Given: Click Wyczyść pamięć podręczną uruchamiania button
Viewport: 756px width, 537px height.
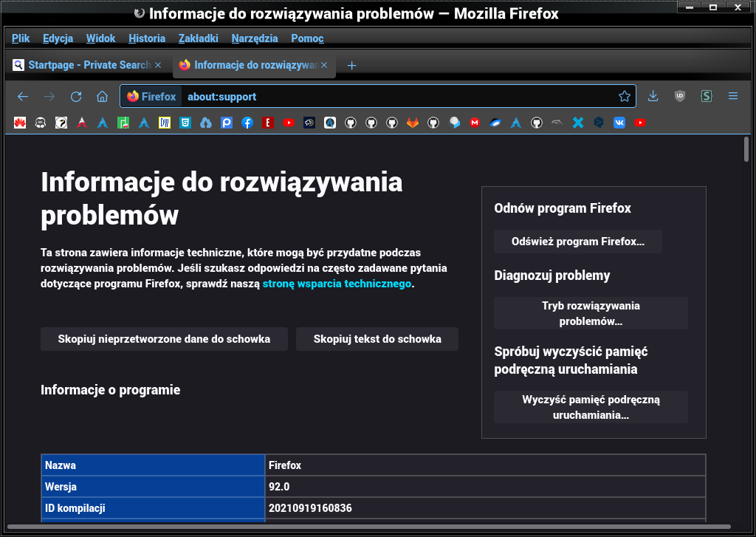Looking at the screenshot, I should point(591,407).
